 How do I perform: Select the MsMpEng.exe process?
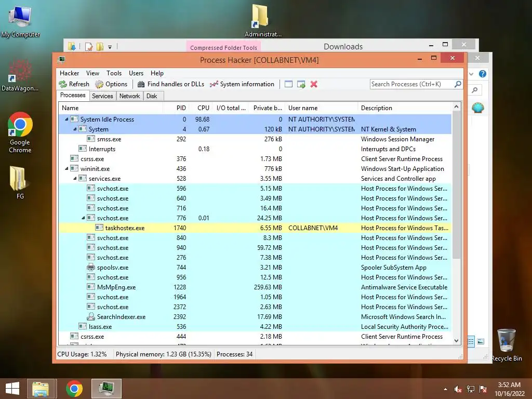click(x=255, y=287)
